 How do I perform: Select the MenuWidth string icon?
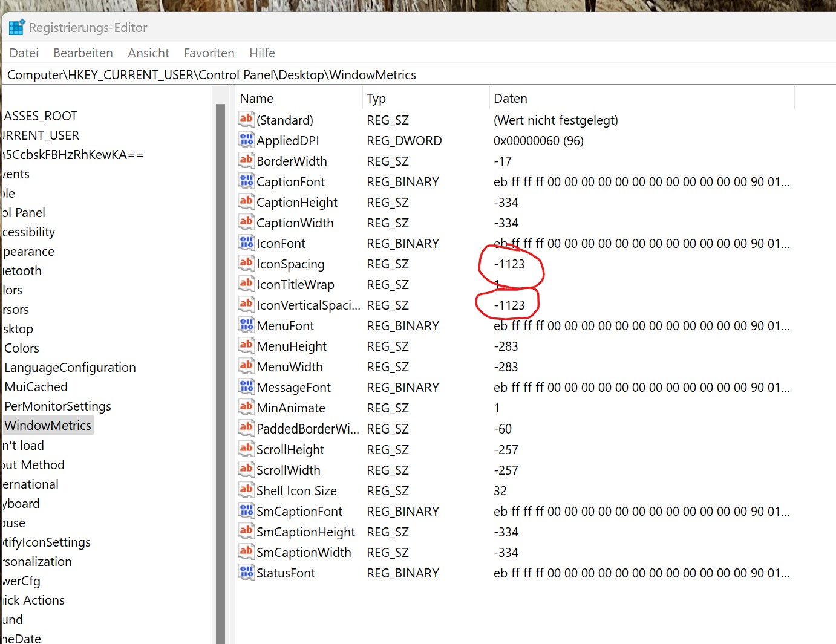(x=246, y=366)
